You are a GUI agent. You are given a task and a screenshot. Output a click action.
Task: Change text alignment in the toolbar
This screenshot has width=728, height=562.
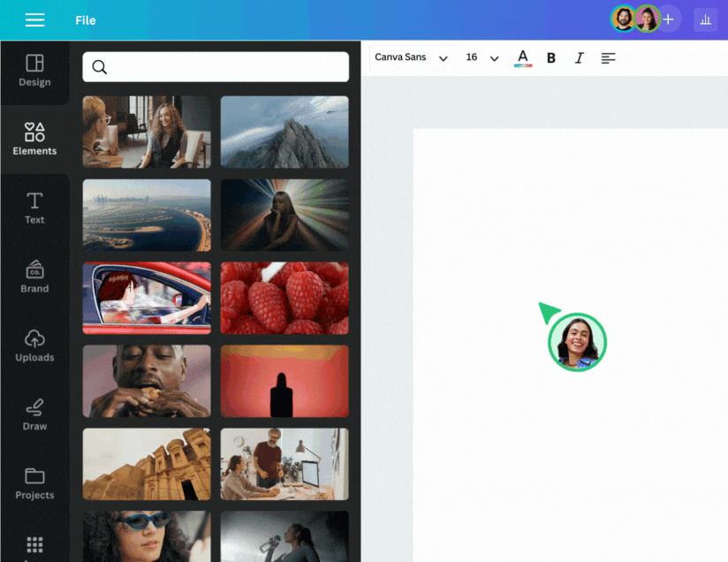pyautogui.click(x=608, y=57)
